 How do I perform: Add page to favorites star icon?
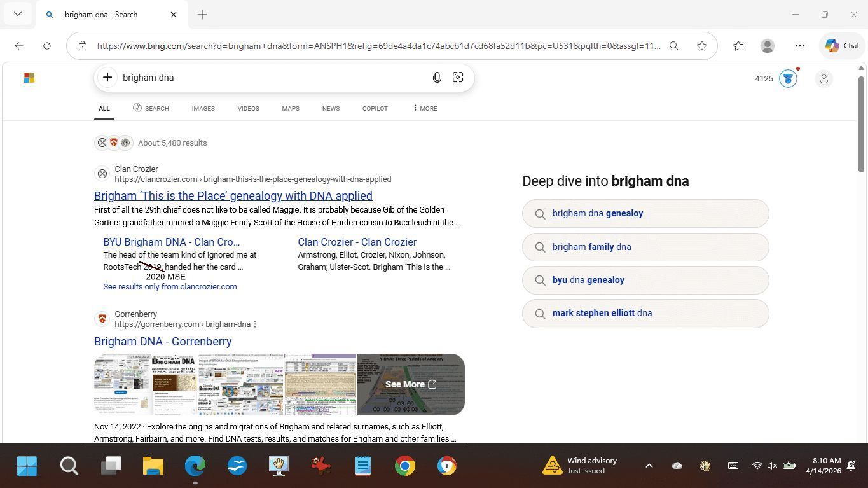point(702,46)
